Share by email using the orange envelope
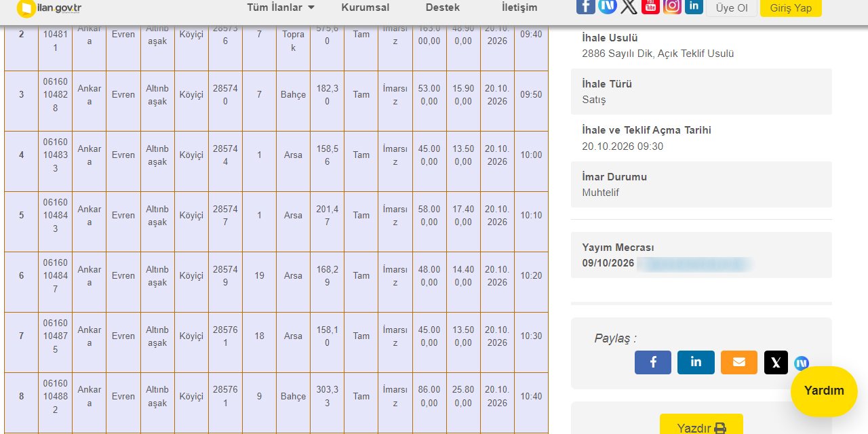Screen dimensions: 868x434 [739, 362]
